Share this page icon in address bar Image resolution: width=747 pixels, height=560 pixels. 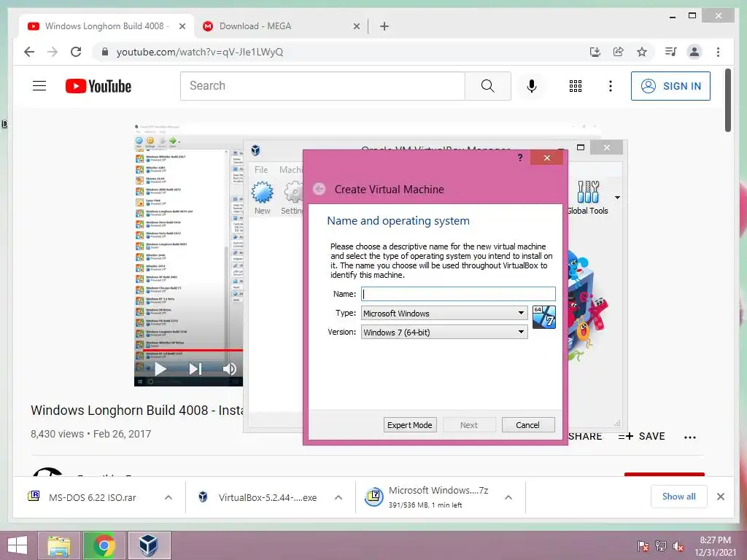pos(619,52)
